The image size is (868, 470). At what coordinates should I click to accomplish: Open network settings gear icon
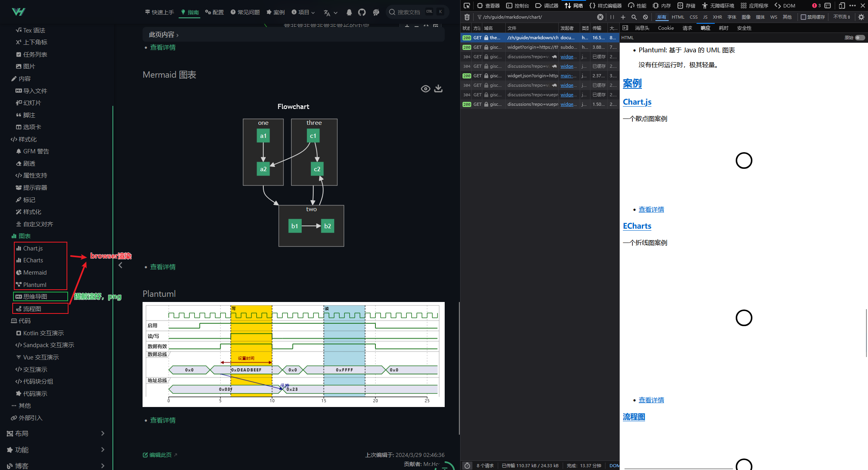[x=861, y=17]
